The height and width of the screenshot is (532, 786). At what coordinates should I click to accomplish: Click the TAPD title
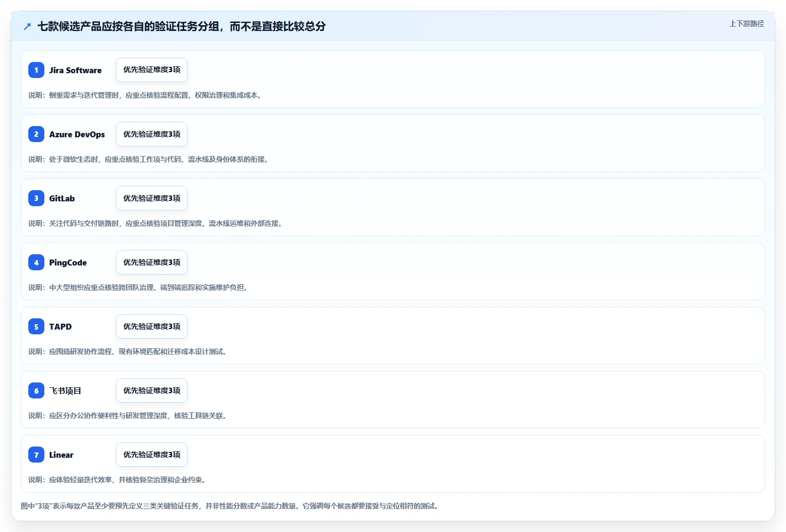[x=60, y=326]
